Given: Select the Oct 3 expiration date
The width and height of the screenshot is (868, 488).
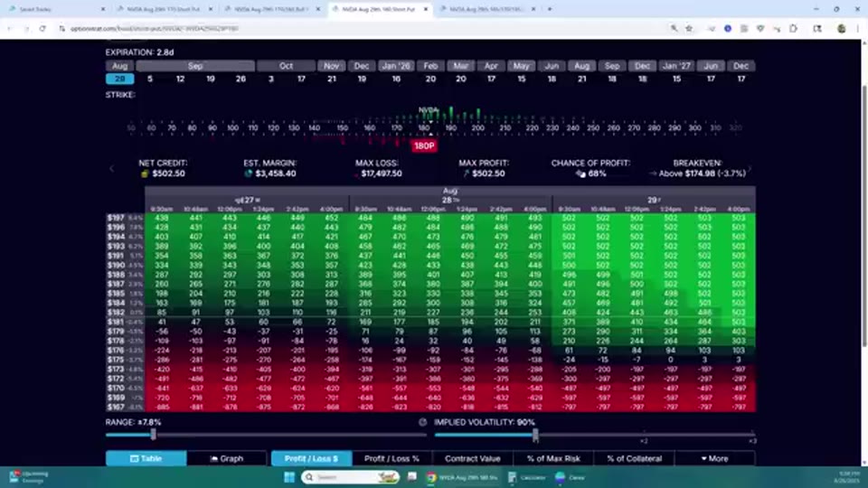Looking at the screenshot, I should click(x=270, y=79).
